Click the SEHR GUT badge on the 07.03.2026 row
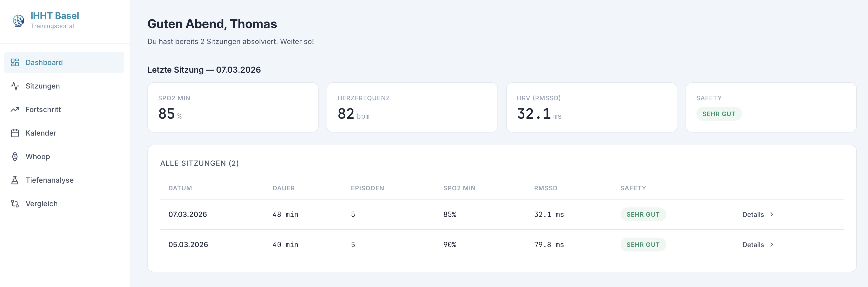Viewport: 868px width, 287px height. [x=643, y=214]
